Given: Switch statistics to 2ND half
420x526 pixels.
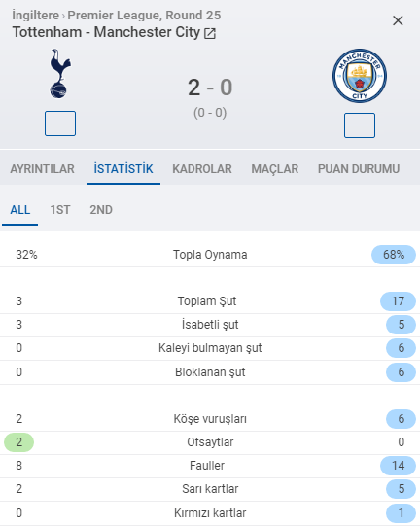Looking at the screenshot, I should tap(101, 210).
